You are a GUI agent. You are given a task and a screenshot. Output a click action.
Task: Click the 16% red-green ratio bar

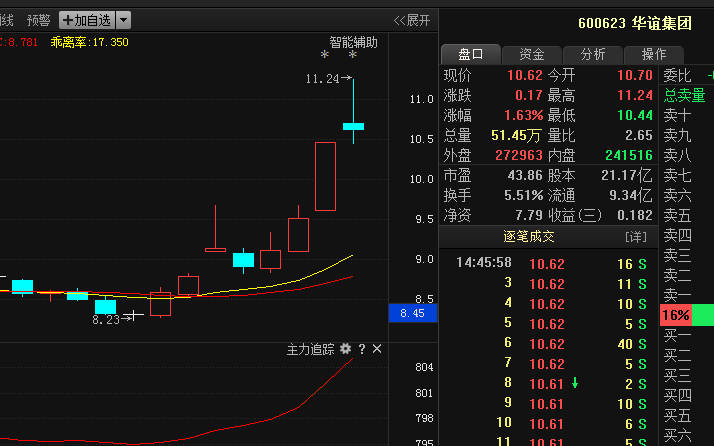tap(687, 315)
